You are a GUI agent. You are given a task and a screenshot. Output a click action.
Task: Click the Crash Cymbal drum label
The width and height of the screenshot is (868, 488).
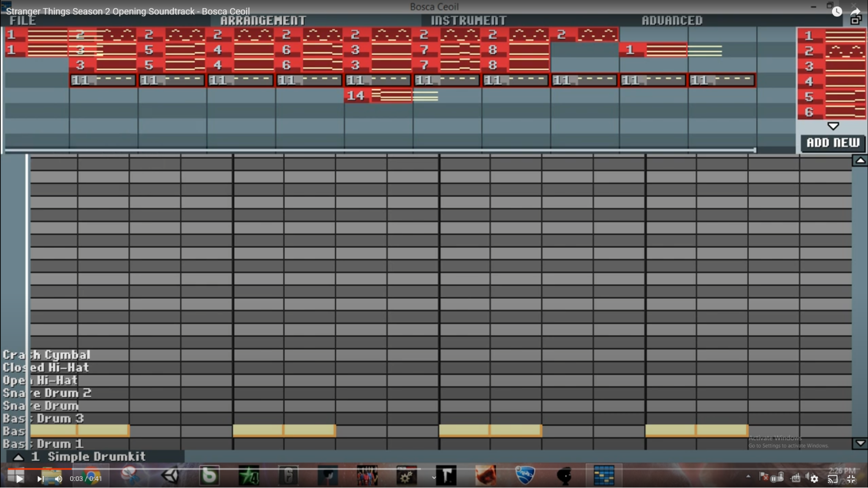tap(46, 355)
